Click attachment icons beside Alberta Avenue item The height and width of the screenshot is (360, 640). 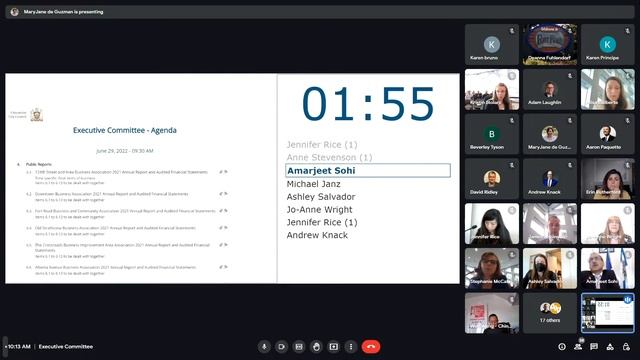click(x=223, y=267)
